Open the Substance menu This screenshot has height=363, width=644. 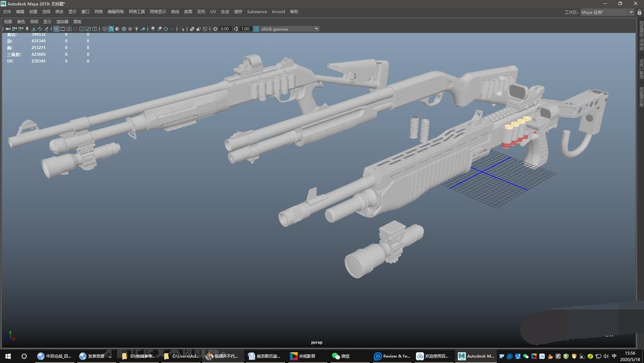pyautogui.click(x=257, y=12)
